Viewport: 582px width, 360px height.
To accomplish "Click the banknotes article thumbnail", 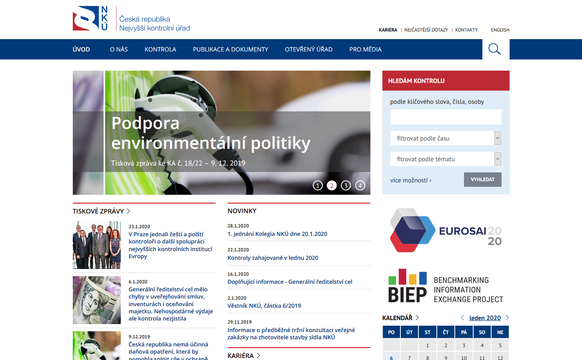I will [x=97, y=300].
